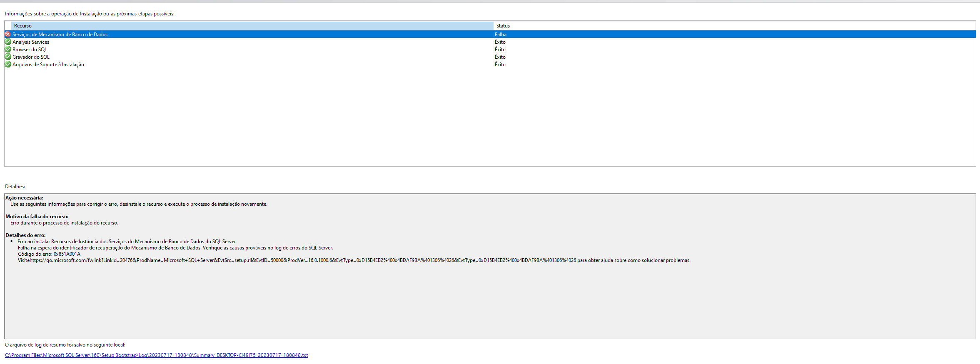Select the Arquivos de Suporte à Instalação row
Screen dimensions: 980x364
[x=490, y=64]
